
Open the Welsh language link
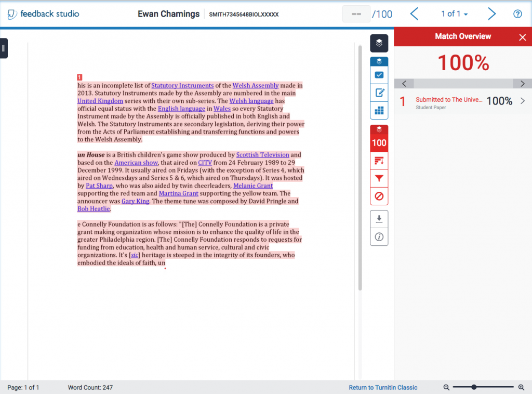tap(251, 101)
